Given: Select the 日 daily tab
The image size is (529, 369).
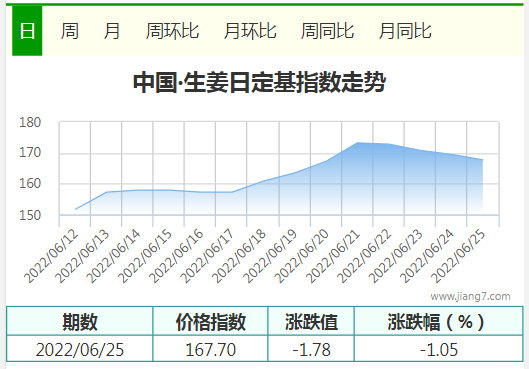Looking at the screenshot, I should (x=27, y=31).
